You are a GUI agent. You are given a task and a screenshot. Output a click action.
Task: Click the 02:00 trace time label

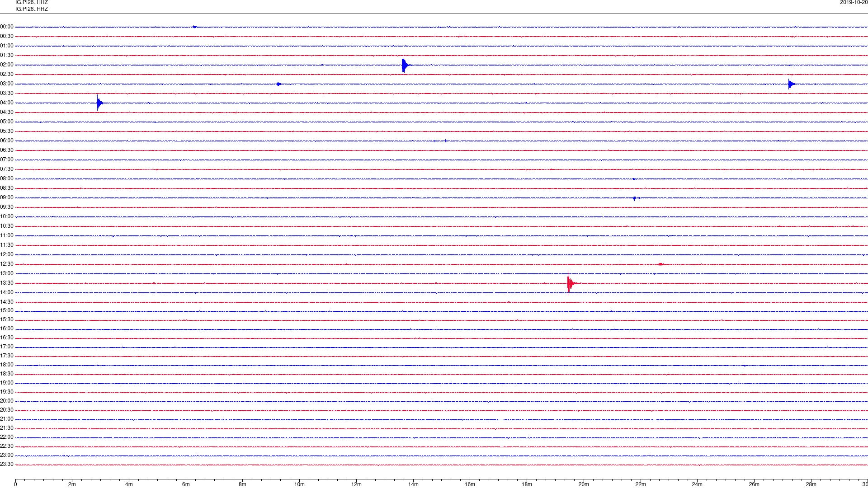tap(7, 65)
